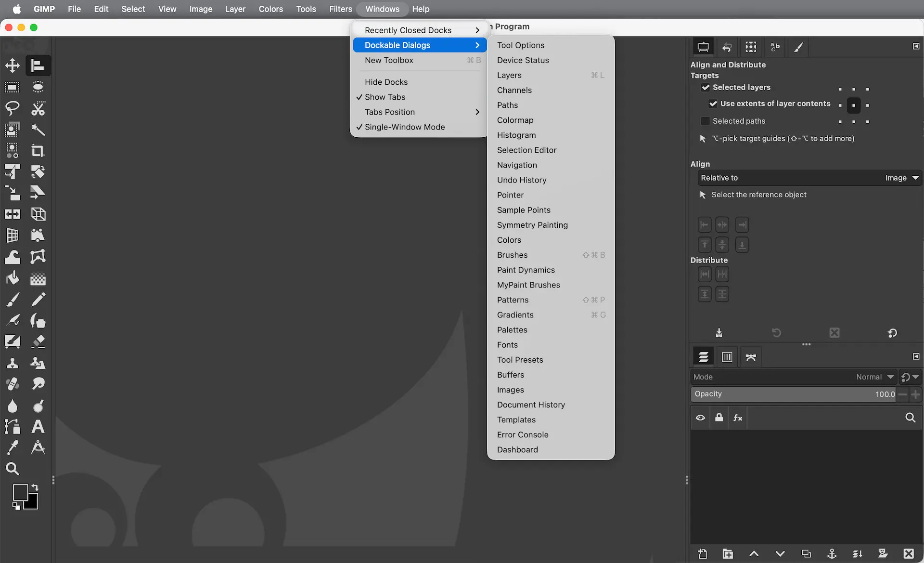Select the Move tool in the toolbox
This screenshot has height=563, width=924.
point(13,65)
